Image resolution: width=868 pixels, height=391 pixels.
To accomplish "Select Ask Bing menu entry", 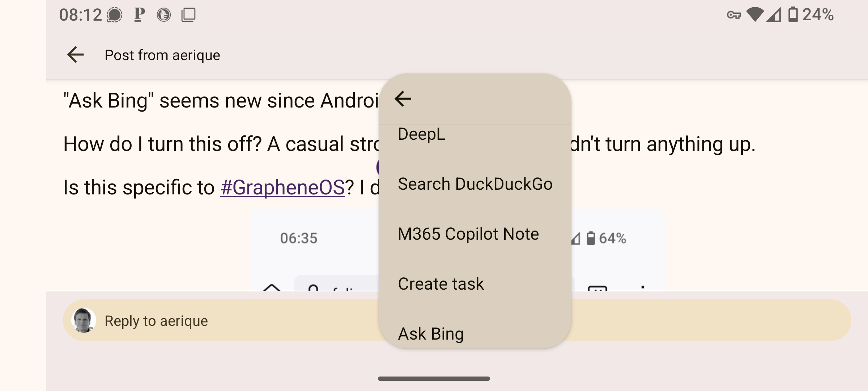I will [x=475, y=334].
